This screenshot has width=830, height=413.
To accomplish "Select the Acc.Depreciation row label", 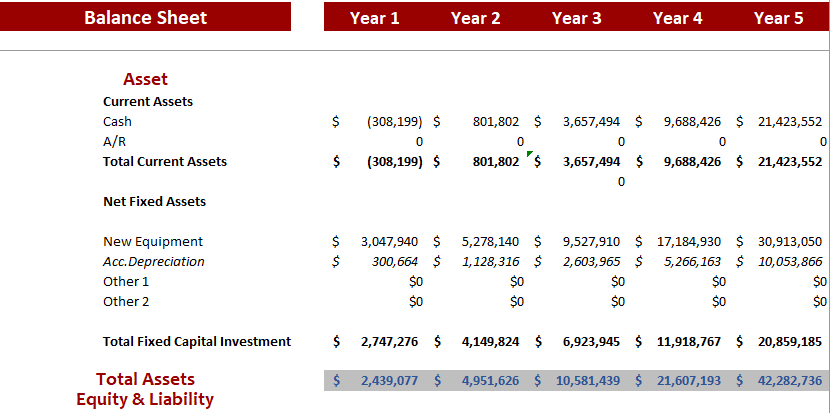I will coord(153,262).
